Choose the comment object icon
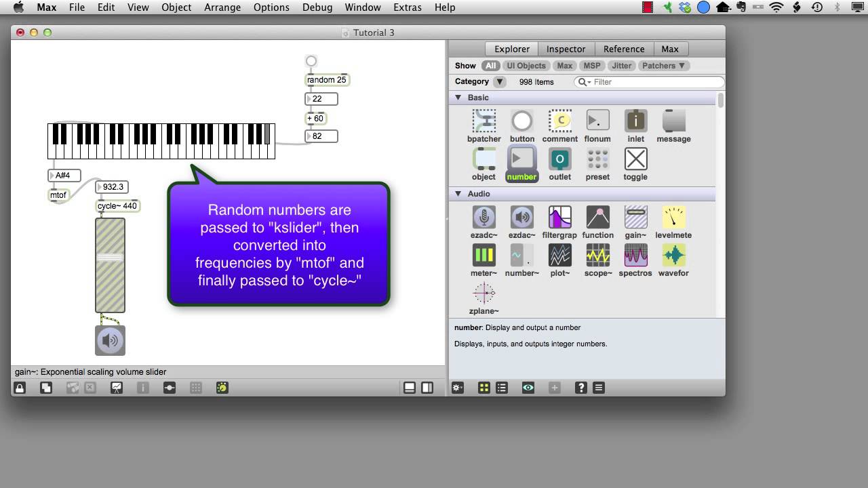The width and height of the screenshot is (868, 488). [560, 121]
